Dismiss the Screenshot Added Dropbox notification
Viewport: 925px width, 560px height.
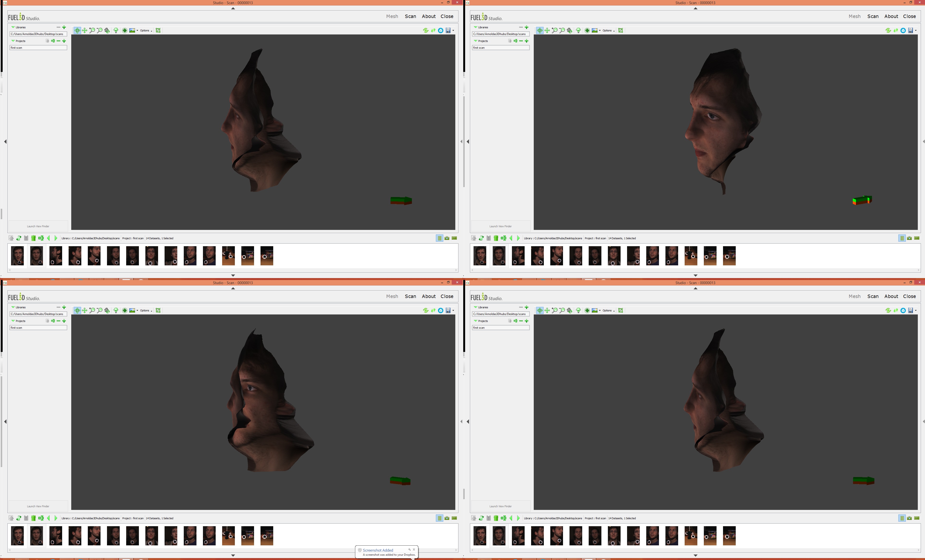[414, 549]
